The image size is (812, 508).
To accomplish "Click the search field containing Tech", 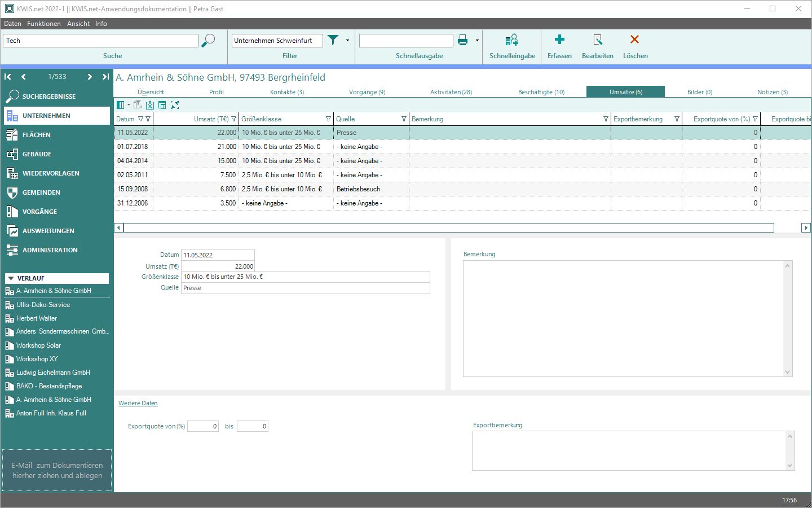I will (x=101, y=41).
